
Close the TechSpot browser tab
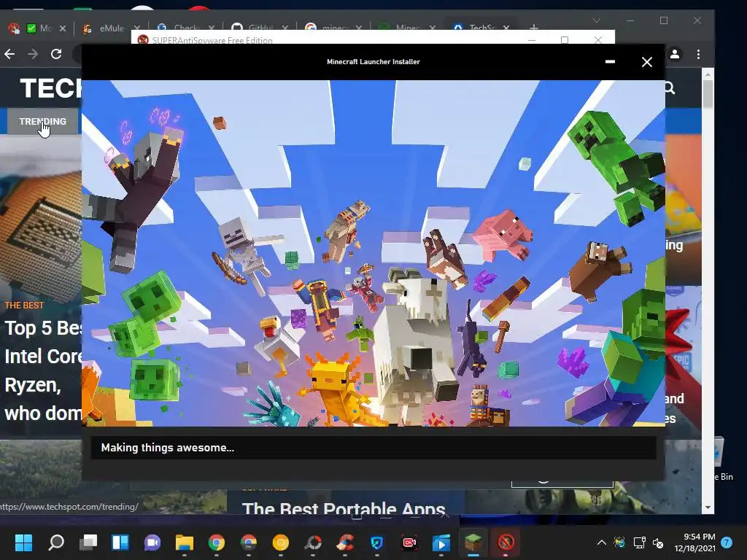(x=506, y=28)
